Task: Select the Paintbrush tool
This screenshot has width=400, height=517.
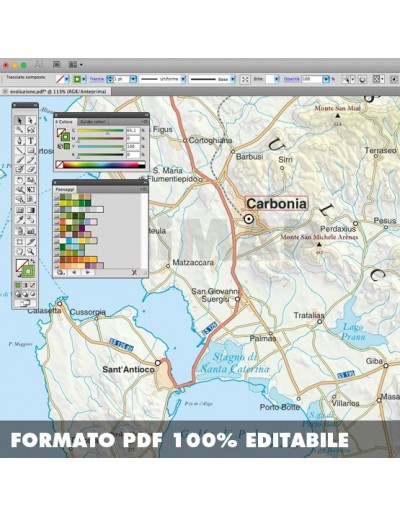Action: tap(20, 160)
